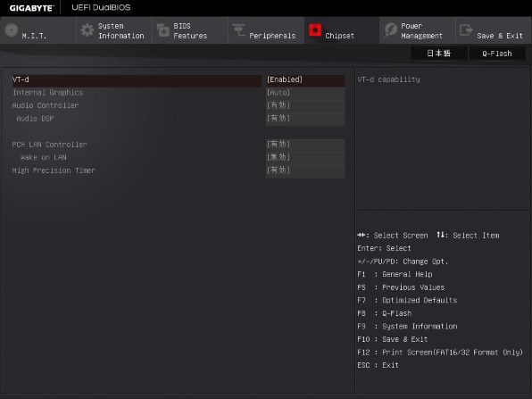
Task: Click the System Information gear icon
Action: tap(87, 30)
